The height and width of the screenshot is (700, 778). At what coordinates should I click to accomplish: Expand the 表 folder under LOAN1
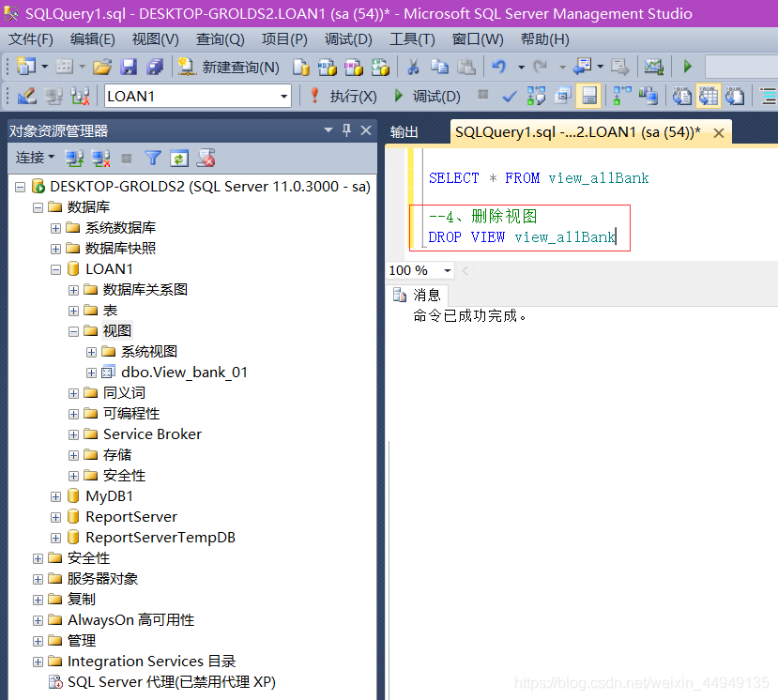tap(73, 311)
